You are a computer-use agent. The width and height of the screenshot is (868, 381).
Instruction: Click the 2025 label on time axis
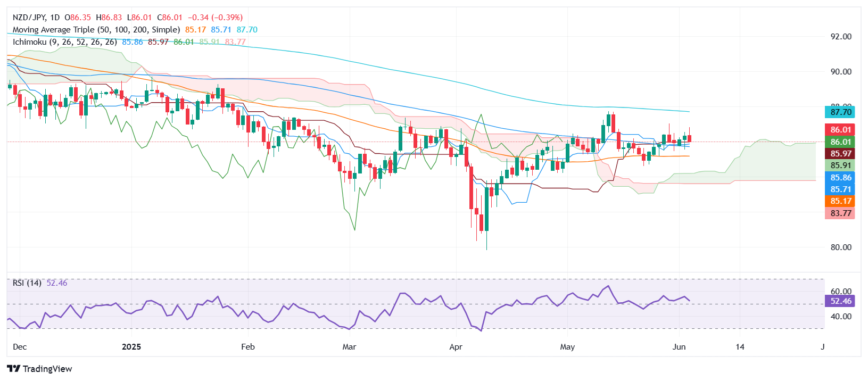click(x=131, y=347)
